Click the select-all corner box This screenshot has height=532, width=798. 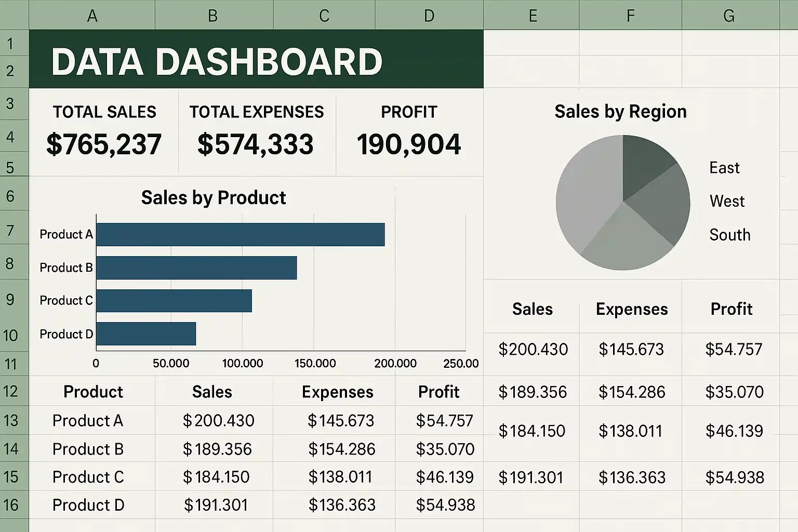(14, 15)
